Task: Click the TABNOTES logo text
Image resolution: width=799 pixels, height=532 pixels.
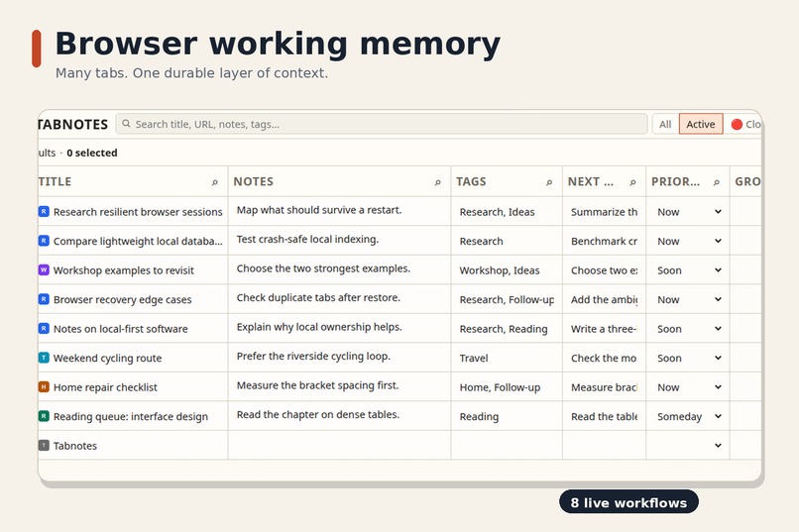Action: pyautogui.click(x=73, y=124)
